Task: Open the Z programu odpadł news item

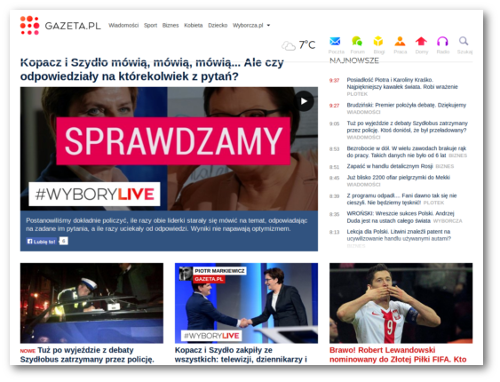Action: [402, 199]
